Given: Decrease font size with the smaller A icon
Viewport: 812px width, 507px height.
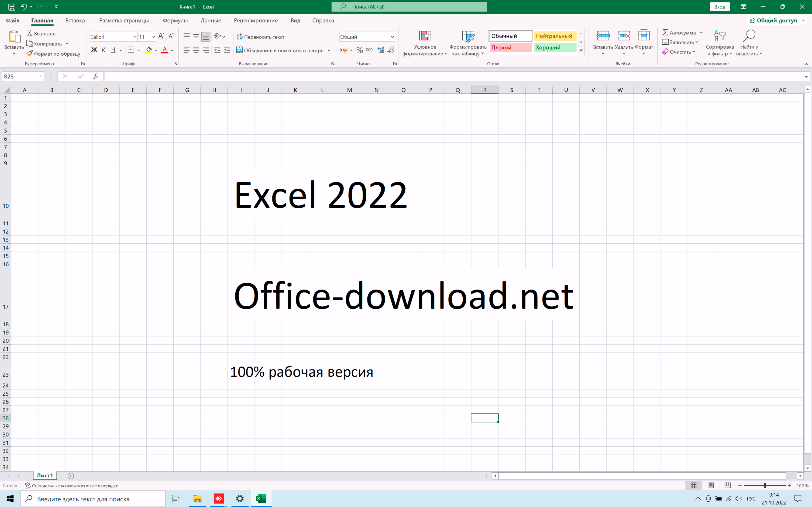Looking at the screenshot, I should pyautogui.click(x=171, y=36).
